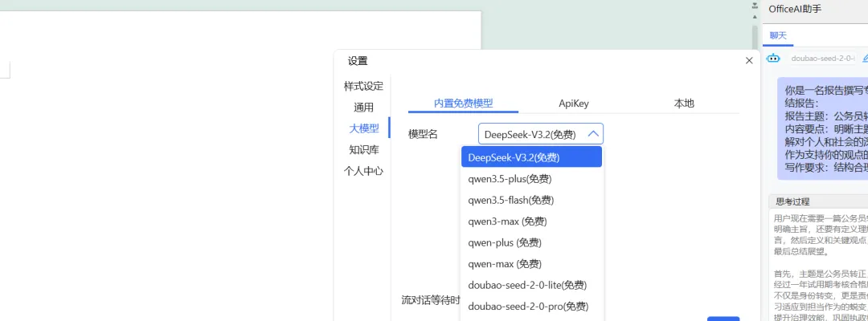Click the scrollbar up arrow

tap(755, 18)
